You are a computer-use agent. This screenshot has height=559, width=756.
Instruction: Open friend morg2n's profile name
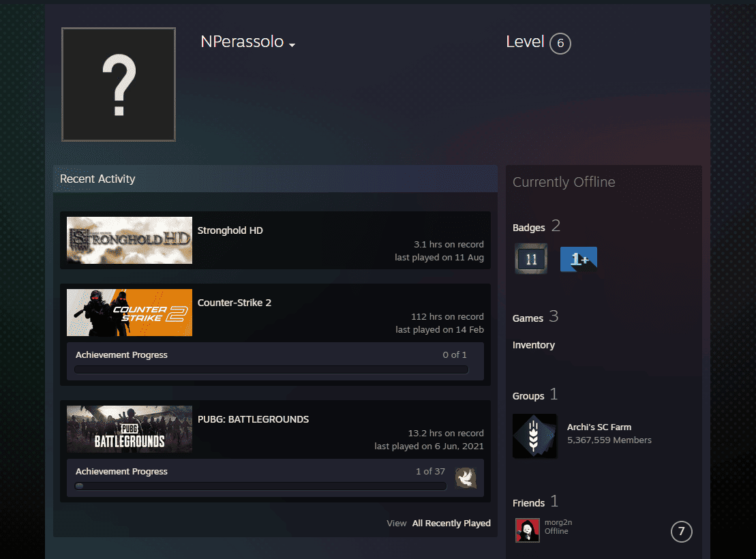point(558,522)
